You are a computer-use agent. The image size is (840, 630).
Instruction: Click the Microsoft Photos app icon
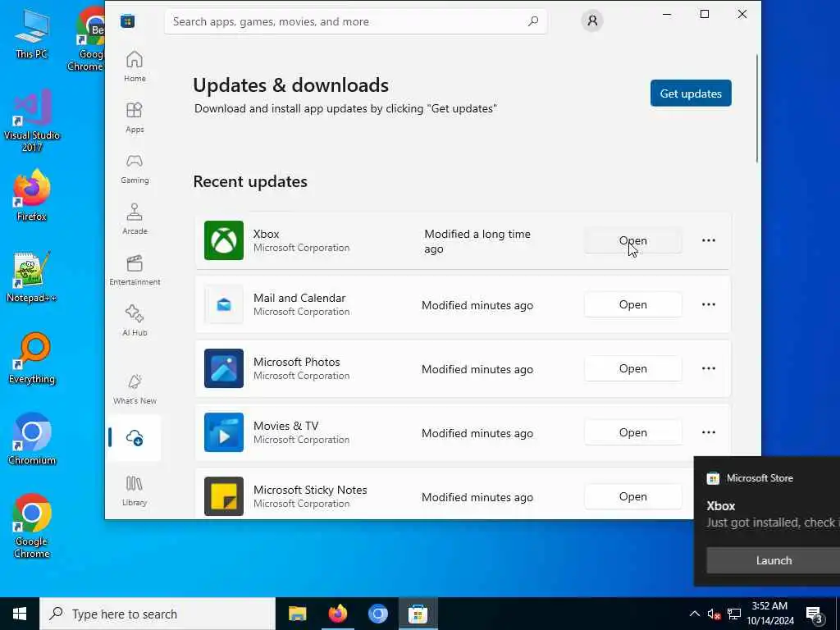(224, 368)
